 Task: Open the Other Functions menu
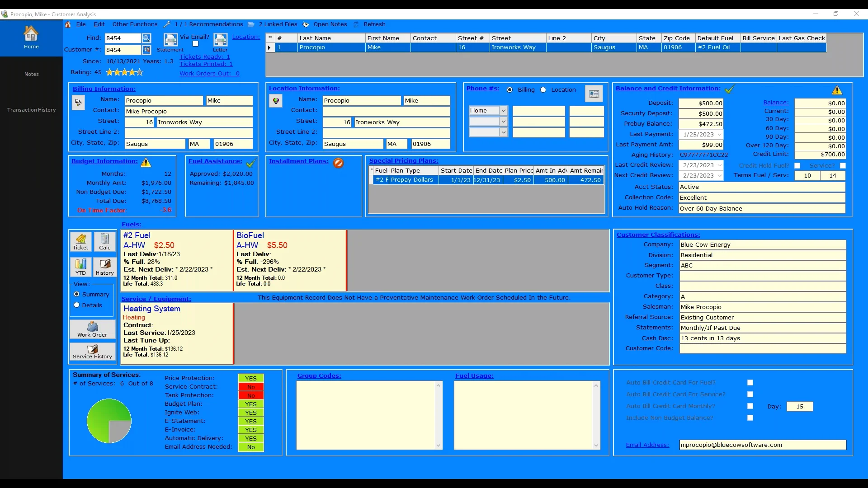[134, 24]
